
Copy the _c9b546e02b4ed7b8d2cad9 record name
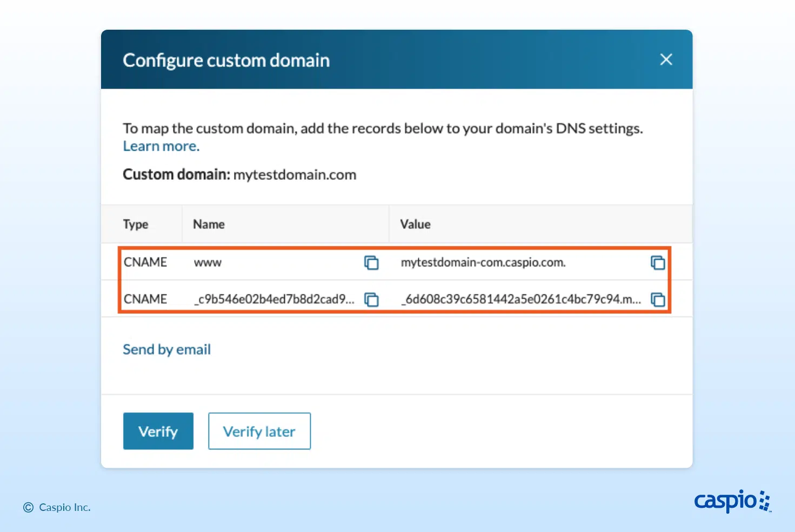tap(371, 299)
